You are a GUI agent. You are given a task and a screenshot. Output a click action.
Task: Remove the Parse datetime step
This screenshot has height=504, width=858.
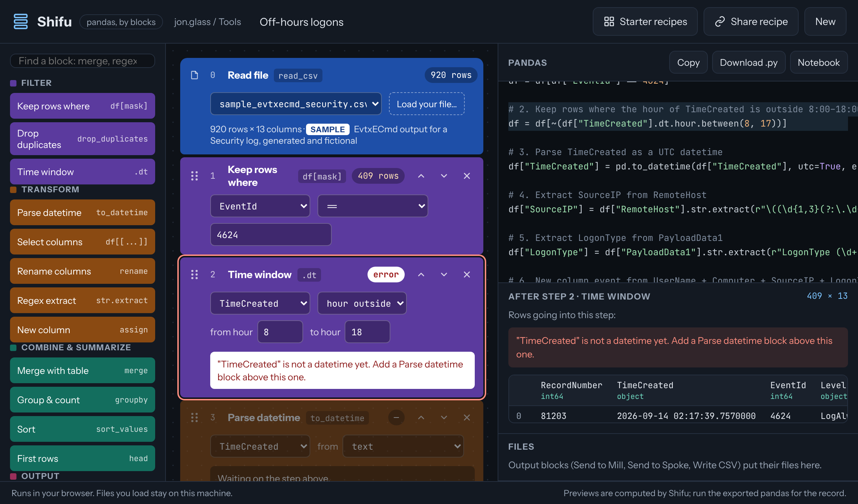[467, 417]
